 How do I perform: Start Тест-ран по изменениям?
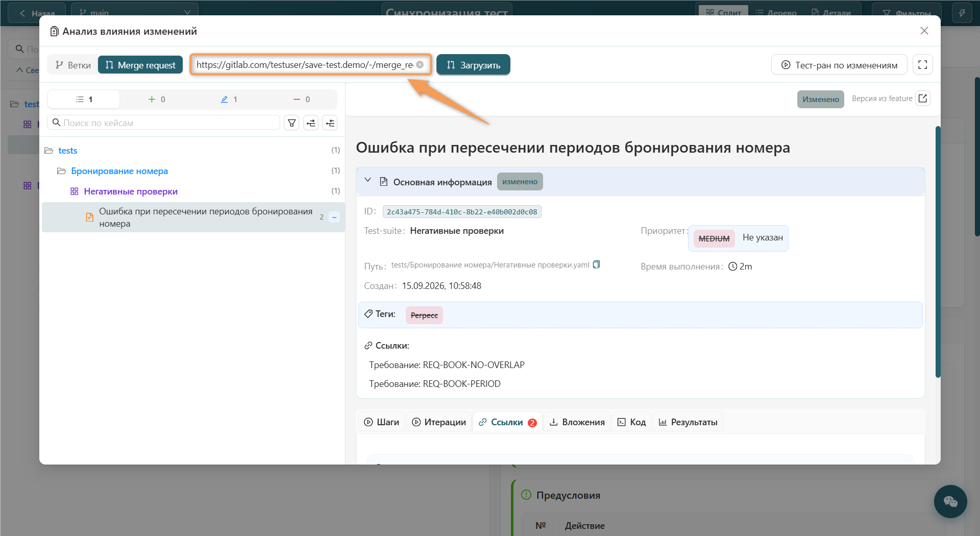[x=839, y=65]
